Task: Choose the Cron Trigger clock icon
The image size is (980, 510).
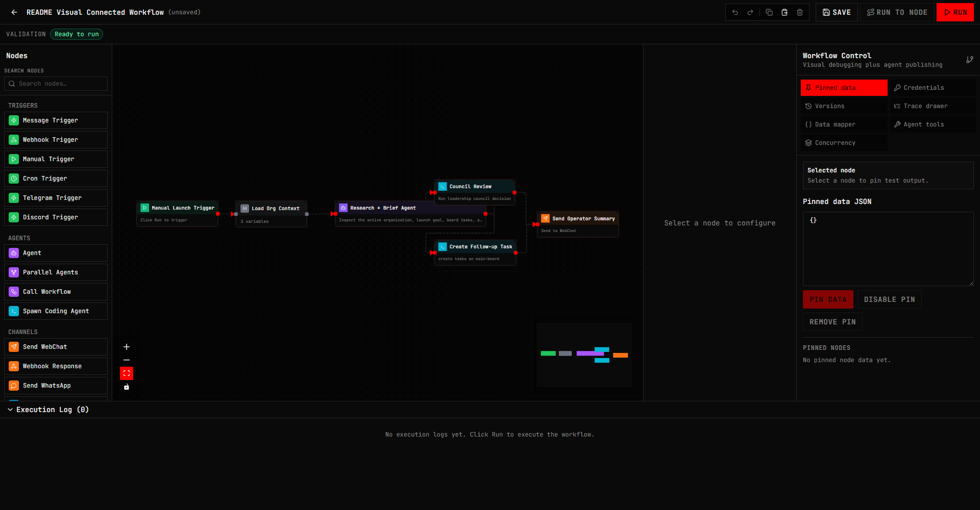Action: click(x=14, y=178)
